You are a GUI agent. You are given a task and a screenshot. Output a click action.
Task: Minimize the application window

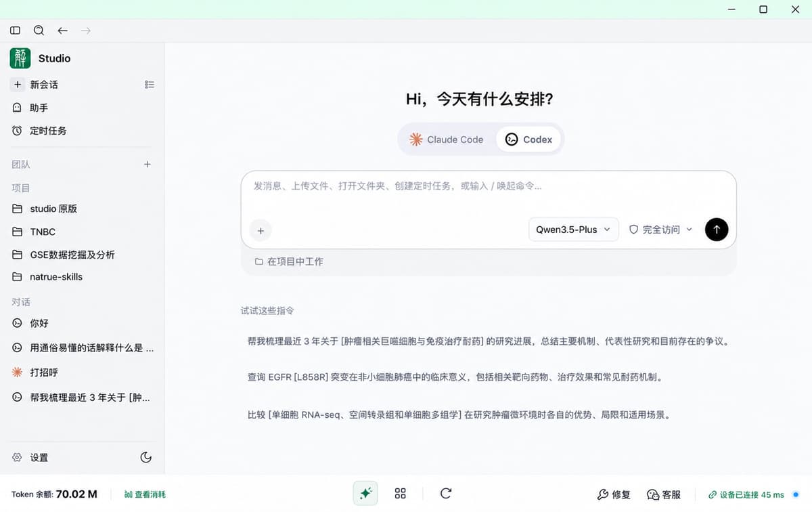pos(731,9)
